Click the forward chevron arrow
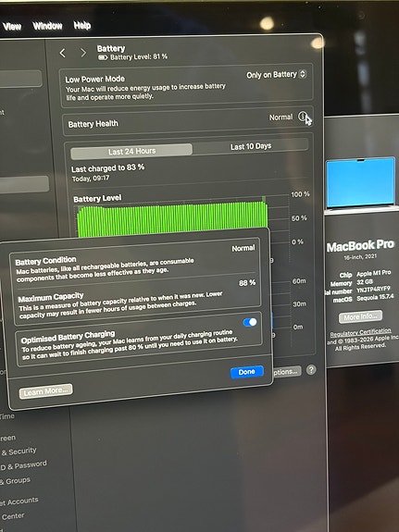Screen dimensions: 399x532 tap(83, 53)
